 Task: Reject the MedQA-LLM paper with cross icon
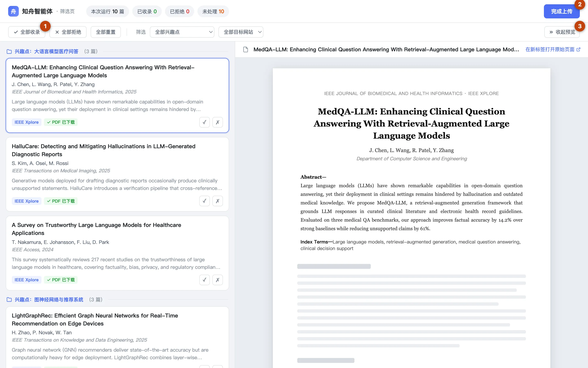(x=217, y=122)
